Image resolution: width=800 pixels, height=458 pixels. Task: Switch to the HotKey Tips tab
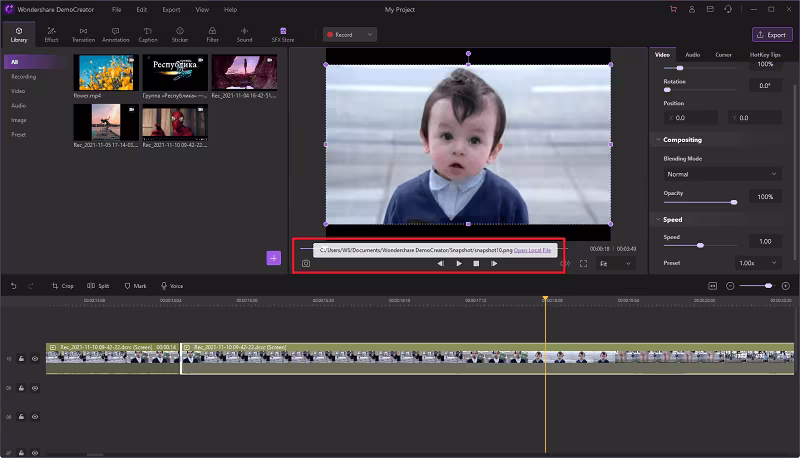(765, 55)
